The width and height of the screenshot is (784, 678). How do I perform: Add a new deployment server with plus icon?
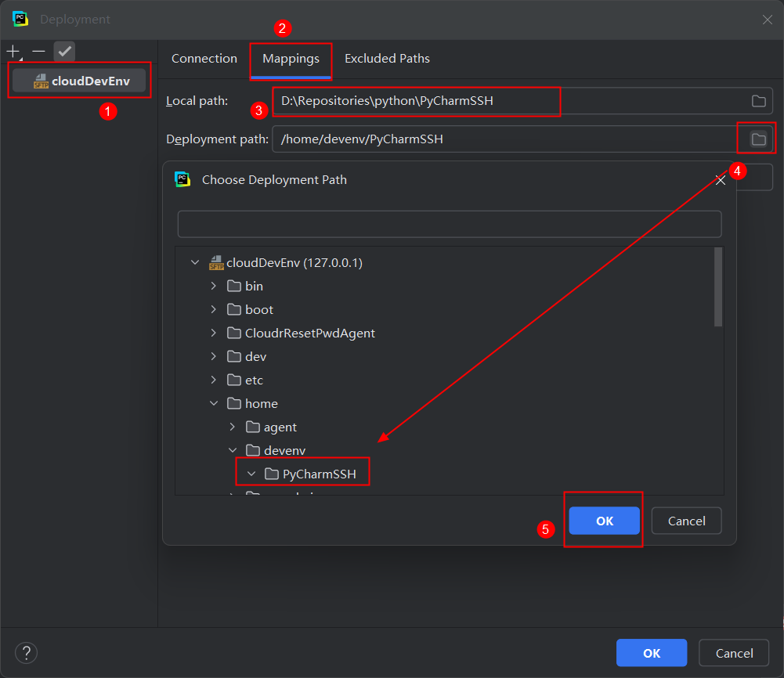[x=13, y=51]
